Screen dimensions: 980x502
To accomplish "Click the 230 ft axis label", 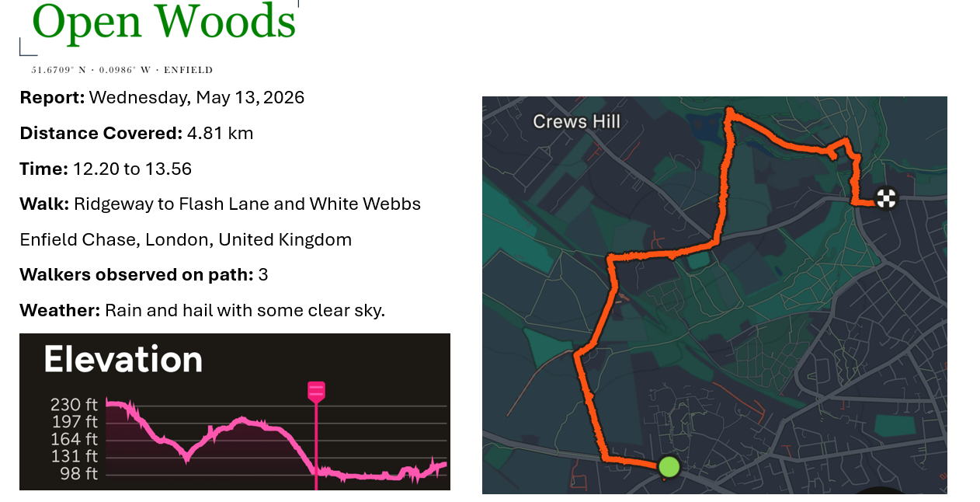I will coord(75,405).
